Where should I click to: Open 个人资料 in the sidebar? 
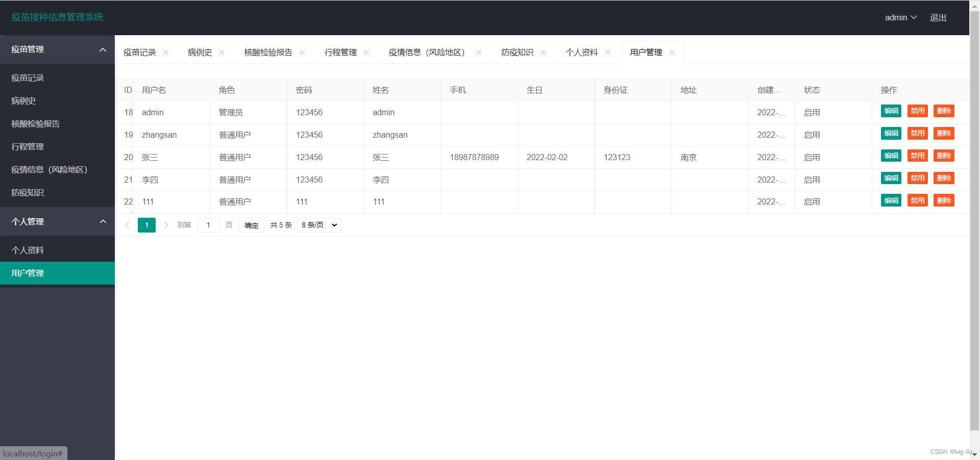click(x=57, y=250)
